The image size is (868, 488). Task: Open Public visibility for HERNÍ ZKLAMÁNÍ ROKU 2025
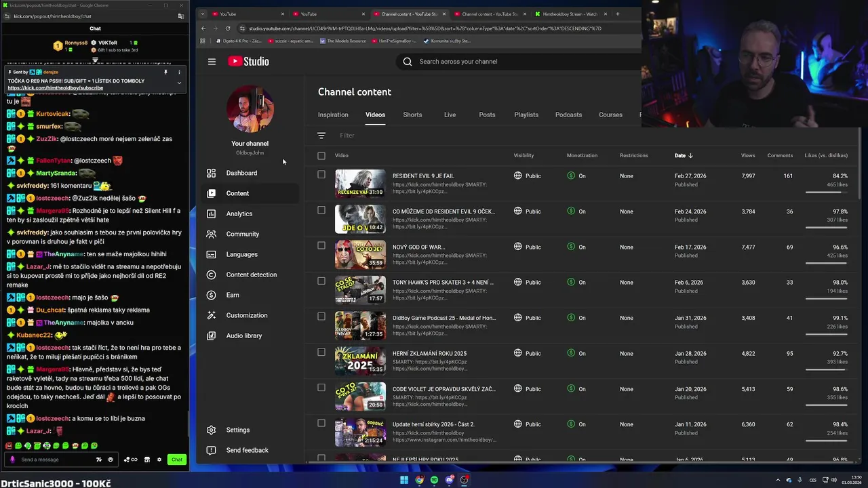click(x=528, y=353)
